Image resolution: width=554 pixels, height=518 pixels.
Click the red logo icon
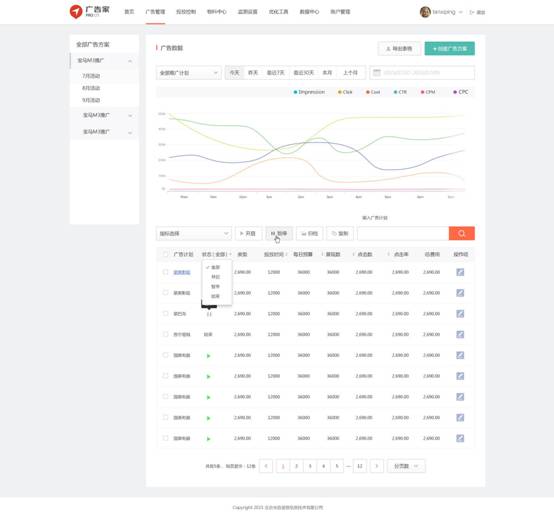click(76, 12)
